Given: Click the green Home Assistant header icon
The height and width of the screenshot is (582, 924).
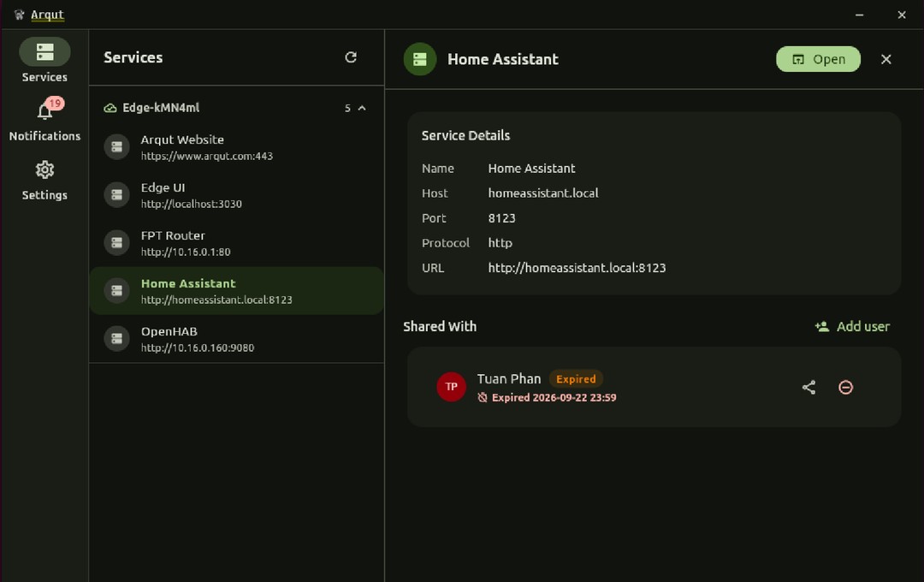Looking at the screenshot, I should [x=419, y=59].
